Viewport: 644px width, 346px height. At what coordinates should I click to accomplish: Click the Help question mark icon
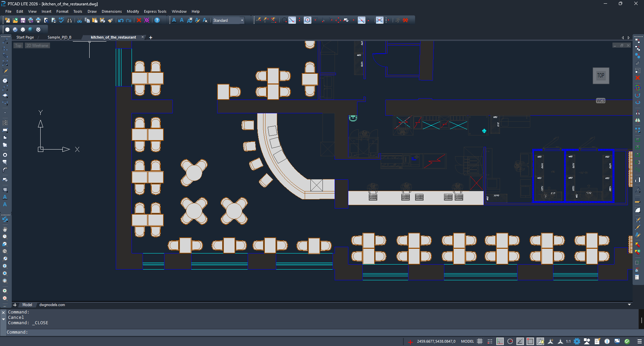157,20
